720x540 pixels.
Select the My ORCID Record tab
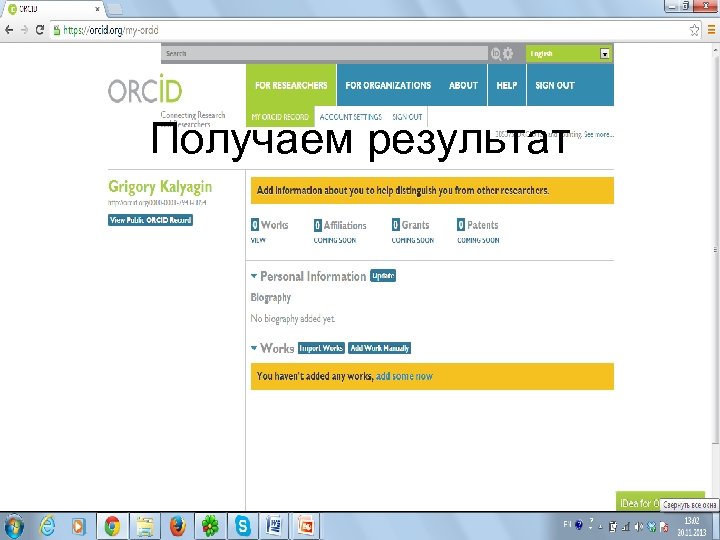(x=280, y=117)
